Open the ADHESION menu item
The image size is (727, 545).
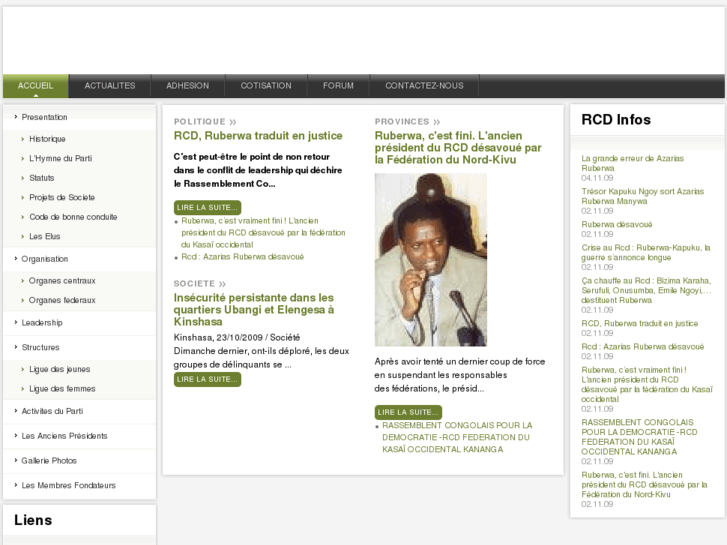click(x=188, y=86)
